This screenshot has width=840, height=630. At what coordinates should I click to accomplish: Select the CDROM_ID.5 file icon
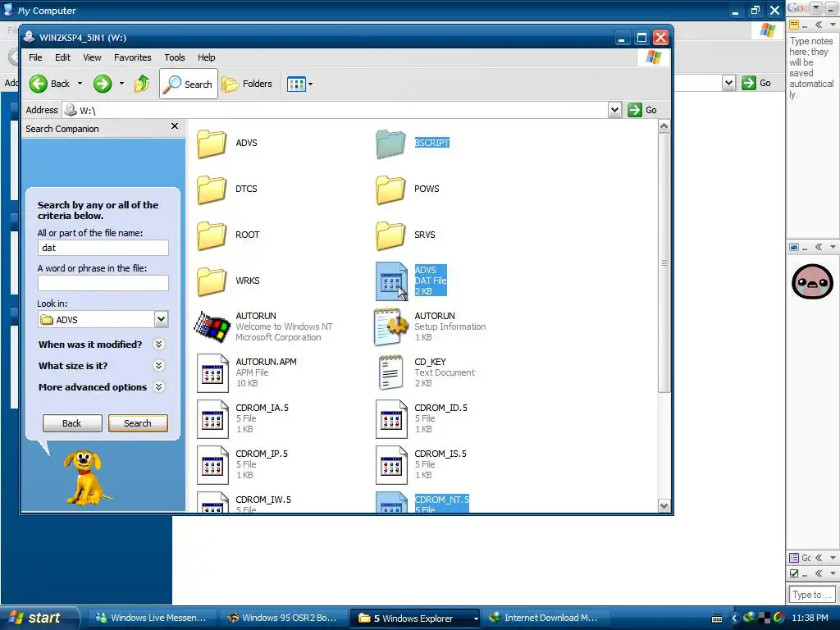click(391, 419)
